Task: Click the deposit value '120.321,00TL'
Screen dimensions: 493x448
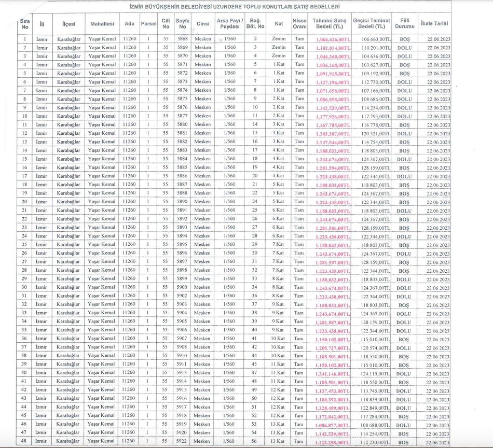Action: 376,134
